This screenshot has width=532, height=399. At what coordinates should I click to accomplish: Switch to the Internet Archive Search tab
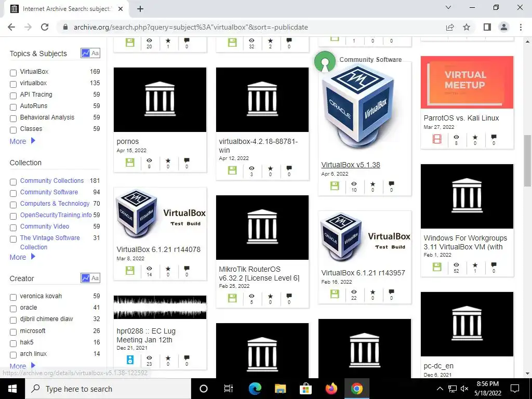pos(66,9)
